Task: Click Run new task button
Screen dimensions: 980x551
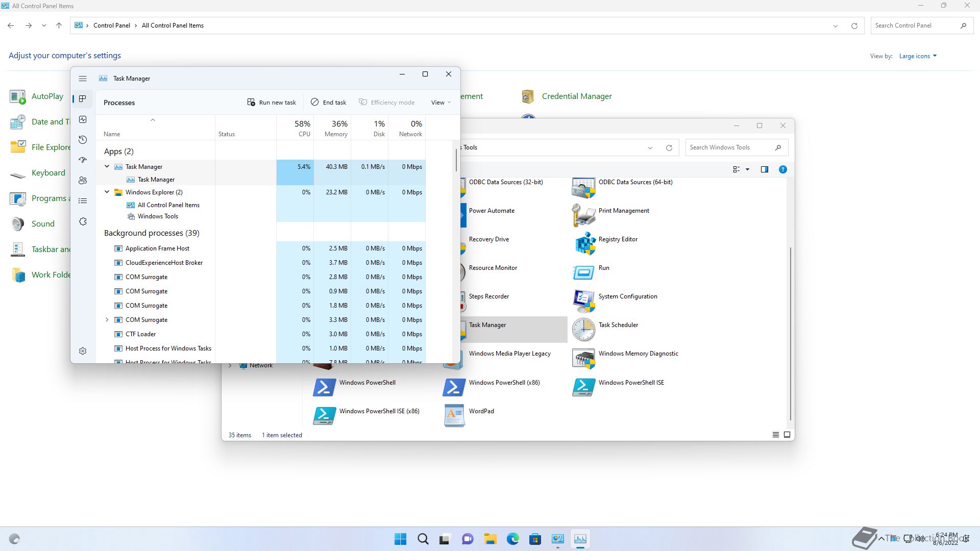Action: 272,103
